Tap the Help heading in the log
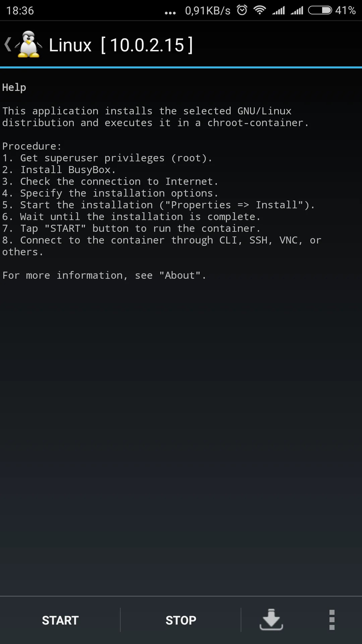The image size is (362, 644). (x=14, y=88)
